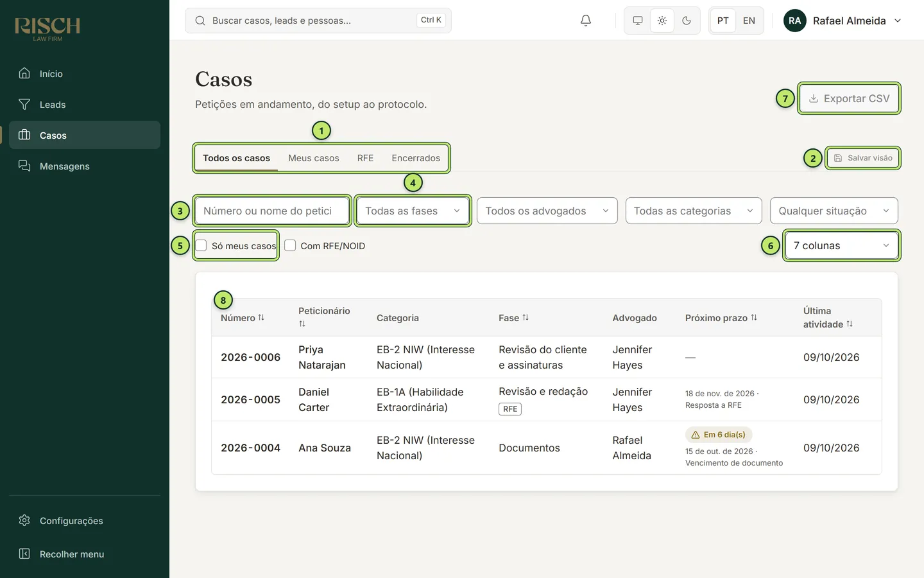Open Mensagens in sidebar
This screenshot has width=924, height=578.
(85, 166)
